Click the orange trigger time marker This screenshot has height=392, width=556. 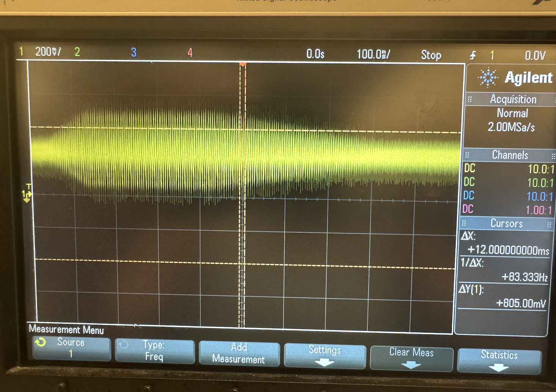(243, 63)
